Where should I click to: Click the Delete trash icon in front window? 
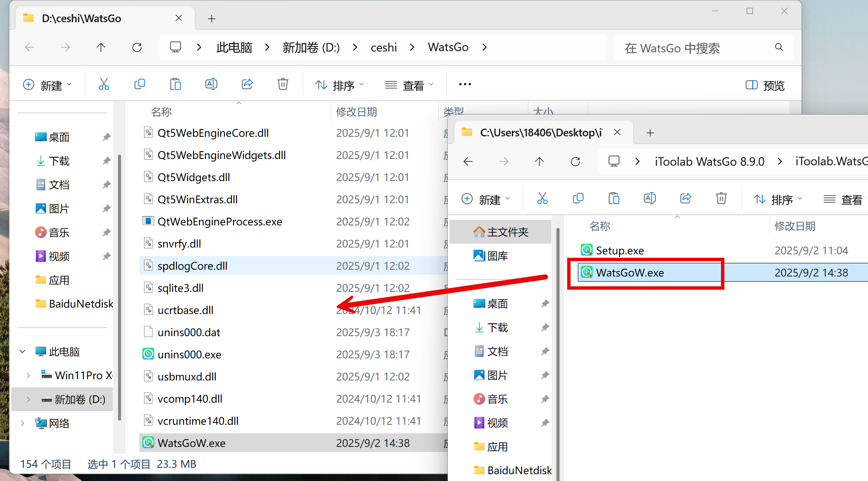[721, 199]
